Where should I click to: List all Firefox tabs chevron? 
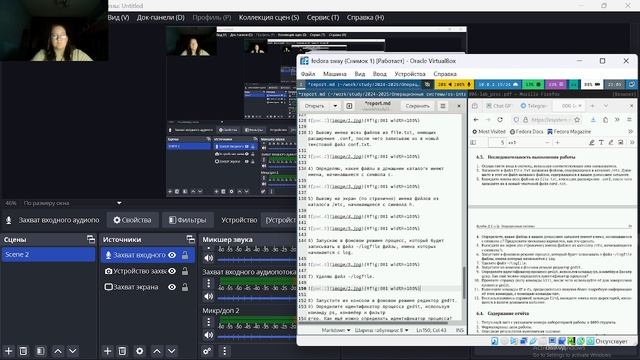pyautogui.click(x=606, y=106)
